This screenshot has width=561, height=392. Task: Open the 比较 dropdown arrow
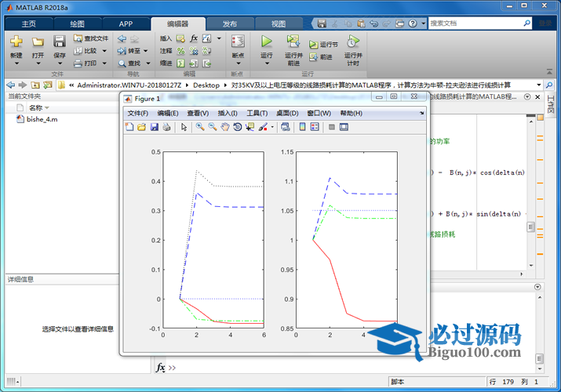(104, 51)
